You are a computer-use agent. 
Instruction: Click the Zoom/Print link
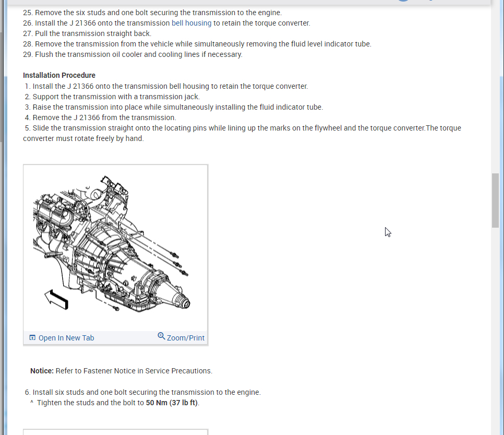coord(185,338)
